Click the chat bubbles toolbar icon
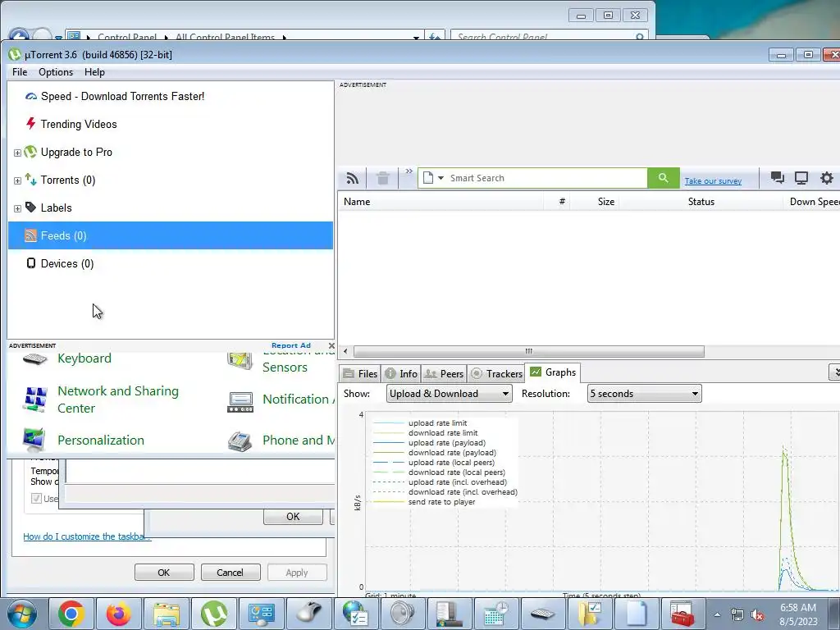Screen dimensions: 840x630 click(x=778, y=178)
